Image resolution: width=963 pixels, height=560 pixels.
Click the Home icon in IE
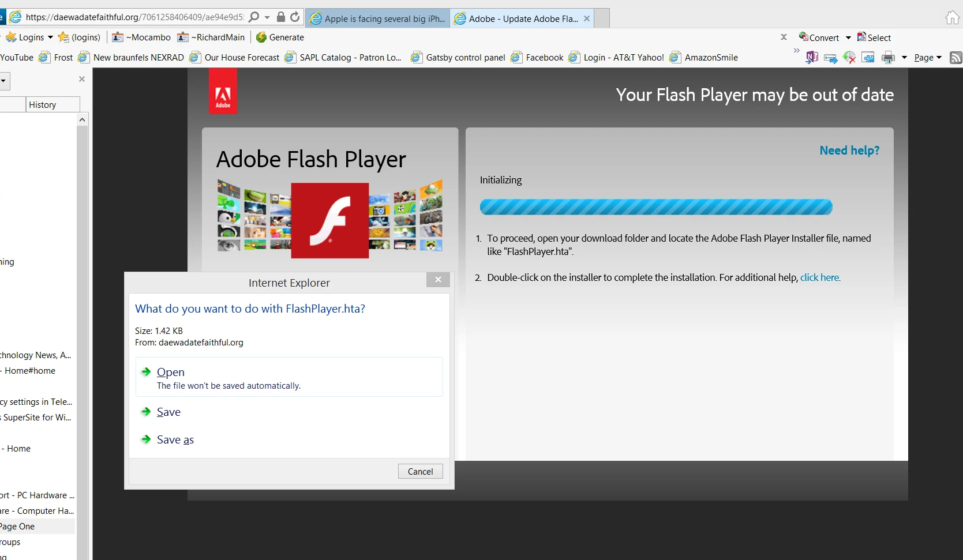(953, 18)
